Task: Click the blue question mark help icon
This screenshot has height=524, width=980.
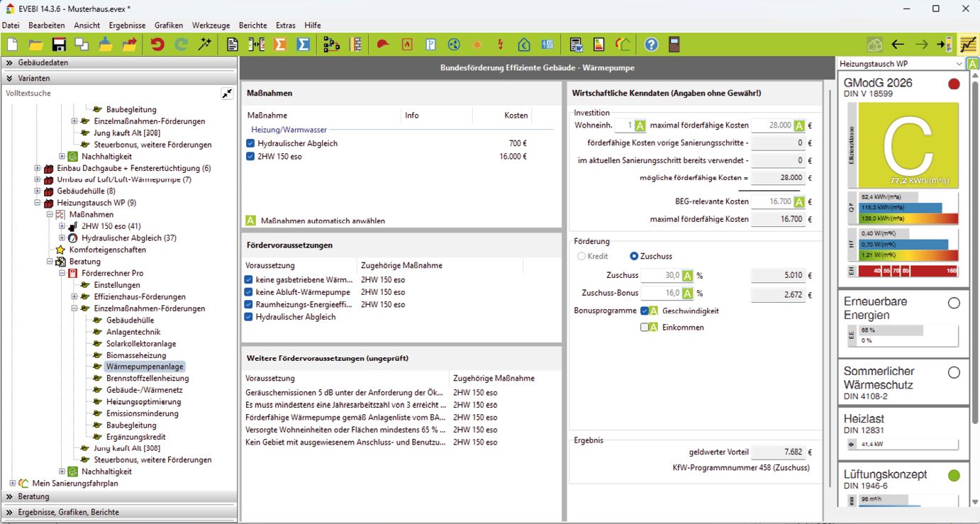Action: pos(651,45)
